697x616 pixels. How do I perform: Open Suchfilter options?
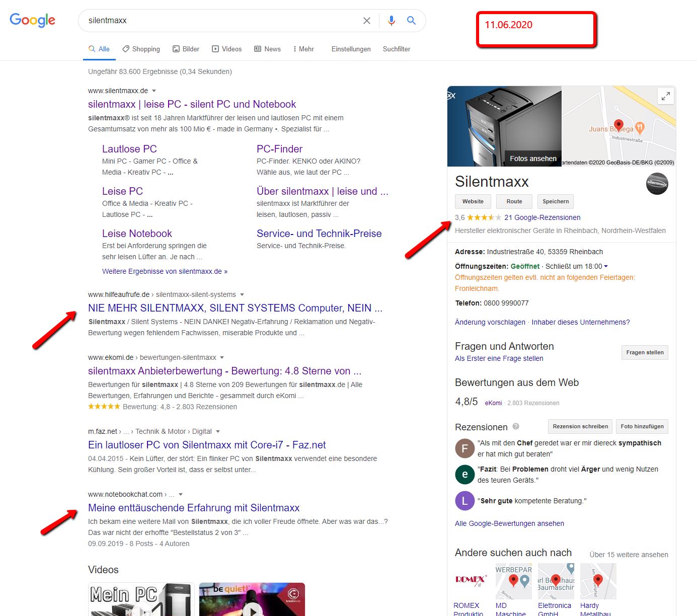pyautogui.click(x=397, y=49)
